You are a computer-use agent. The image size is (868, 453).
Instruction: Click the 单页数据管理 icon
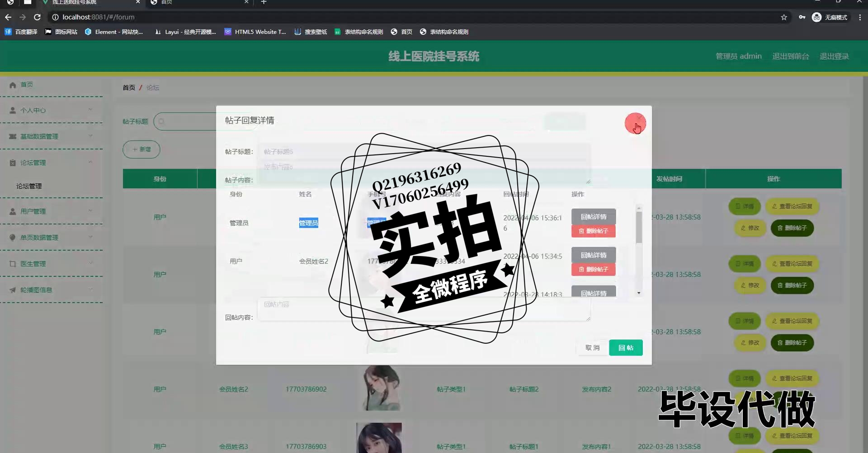click(13, 238)
